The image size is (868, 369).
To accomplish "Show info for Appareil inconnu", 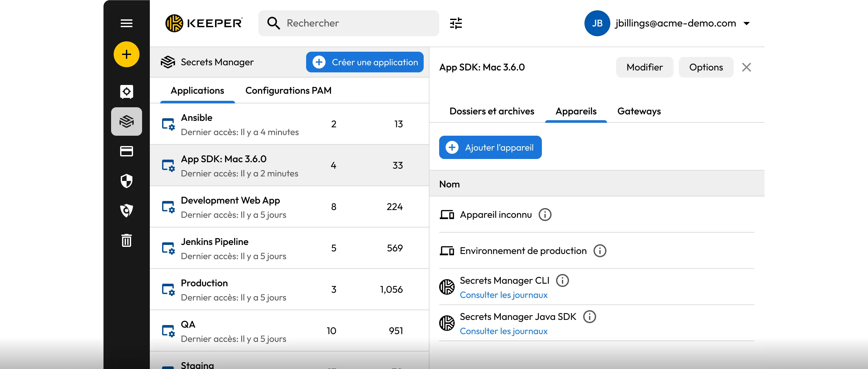I will click(x=545, y=215).
